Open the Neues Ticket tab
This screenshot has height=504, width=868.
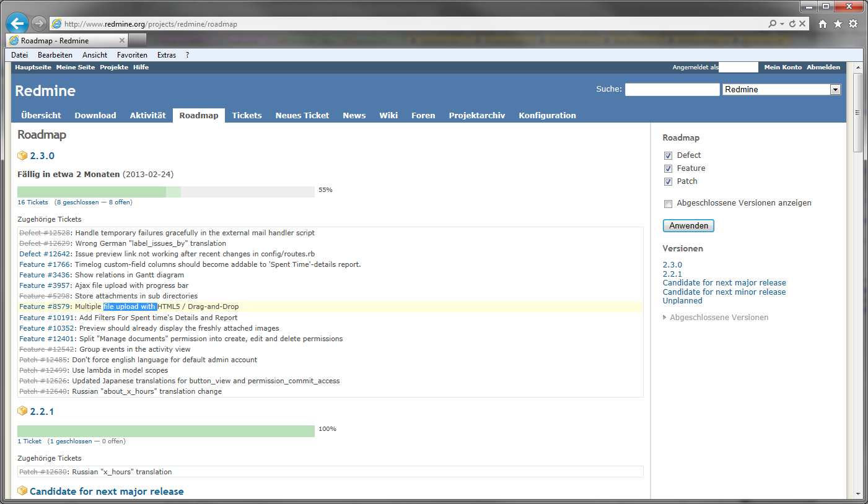(x=302, y=115)
